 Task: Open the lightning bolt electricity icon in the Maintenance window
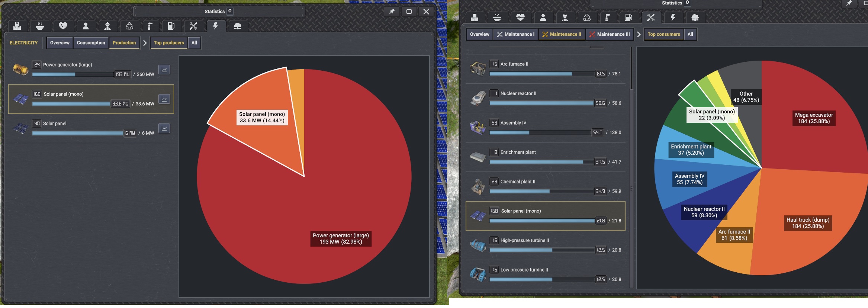click(673, 17)
